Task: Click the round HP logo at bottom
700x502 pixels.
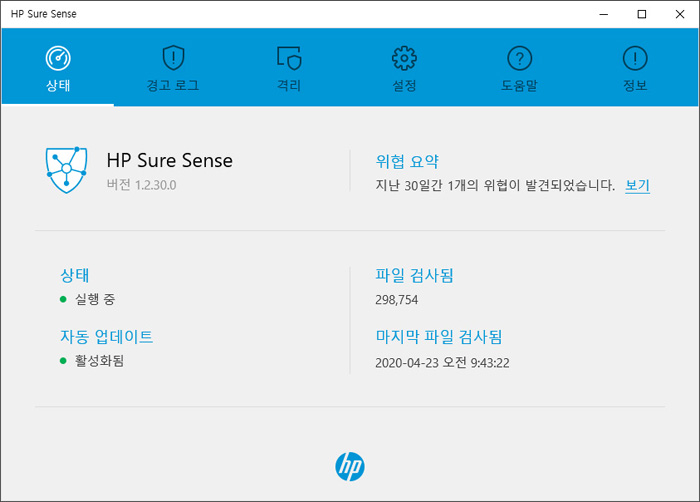Action: tap(350, 467)
